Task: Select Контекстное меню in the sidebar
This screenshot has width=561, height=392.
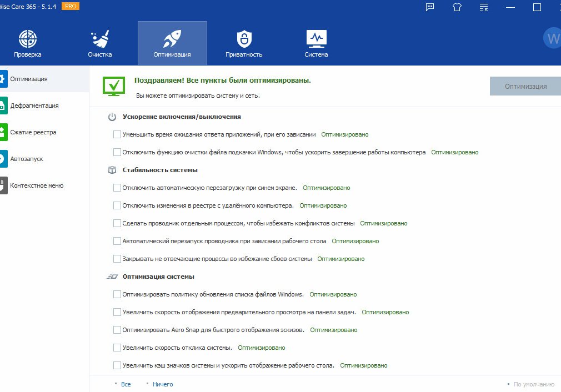Action: click(x=44, y=185)
